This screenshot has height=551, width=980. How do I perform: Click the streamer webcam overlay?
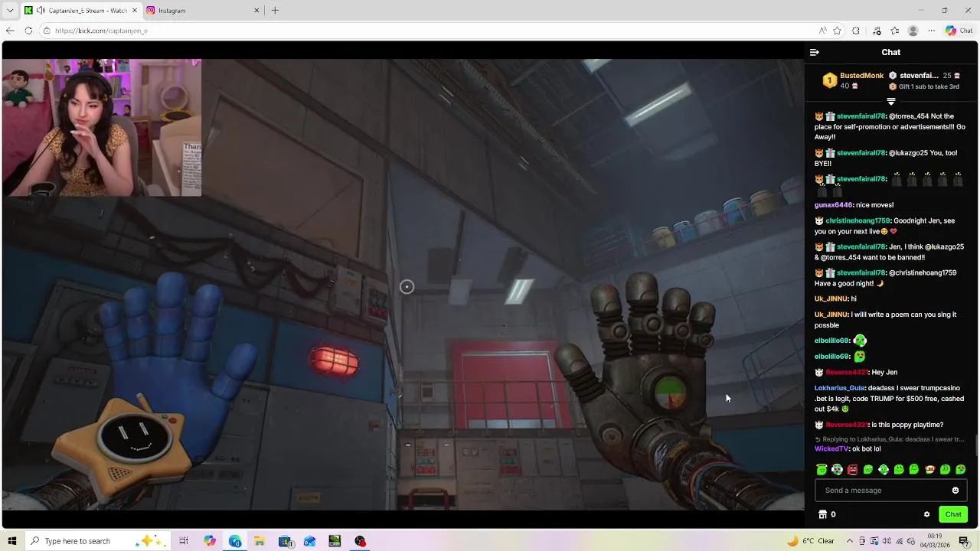(101, 127)
